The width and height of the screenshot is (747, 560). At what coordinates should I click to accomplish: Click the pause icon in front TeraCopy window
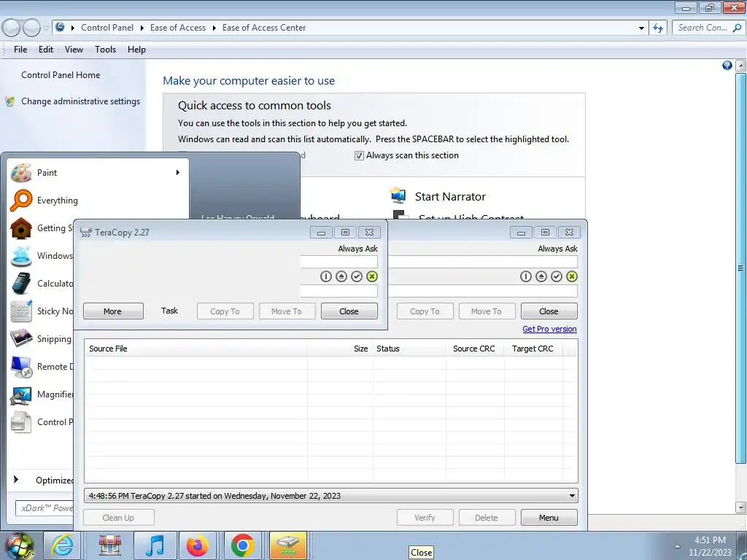326,276
